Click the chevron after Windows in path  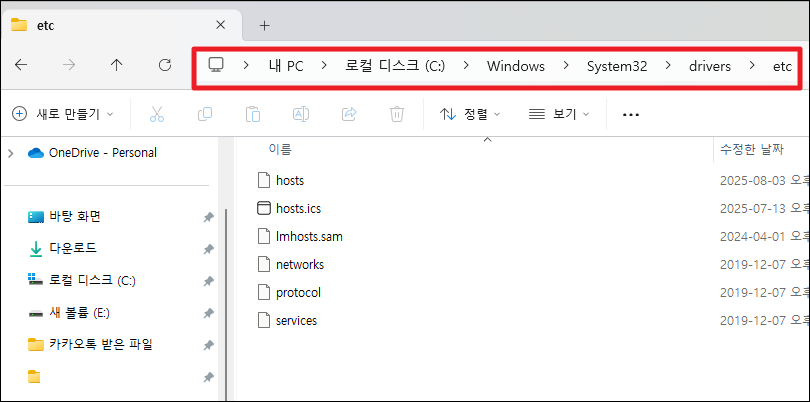pyautogui.click(x=566, y=66)
